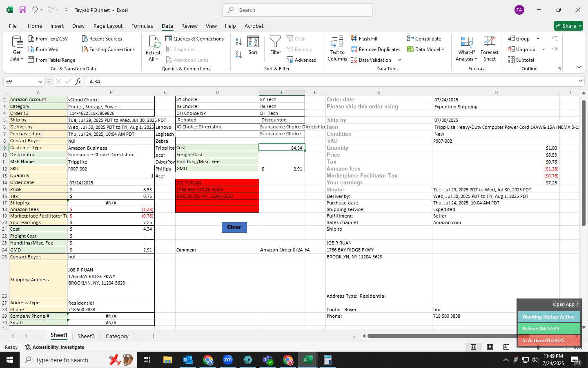Image resolution: width=588 pixels, height=368 pixels.
Task: Select Category worksheet tab
Action: pyautogui.click(x=117, y=336)
